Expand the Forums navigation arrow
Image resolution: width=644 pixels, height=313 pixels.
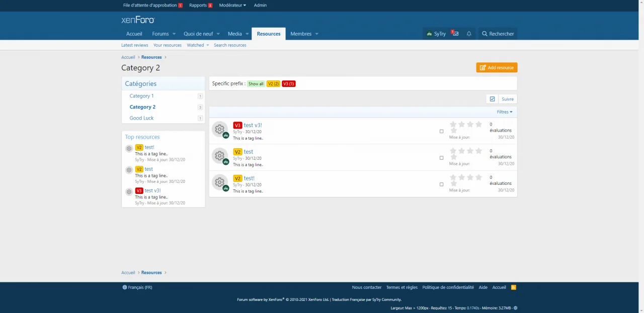(x=174, y=34)
